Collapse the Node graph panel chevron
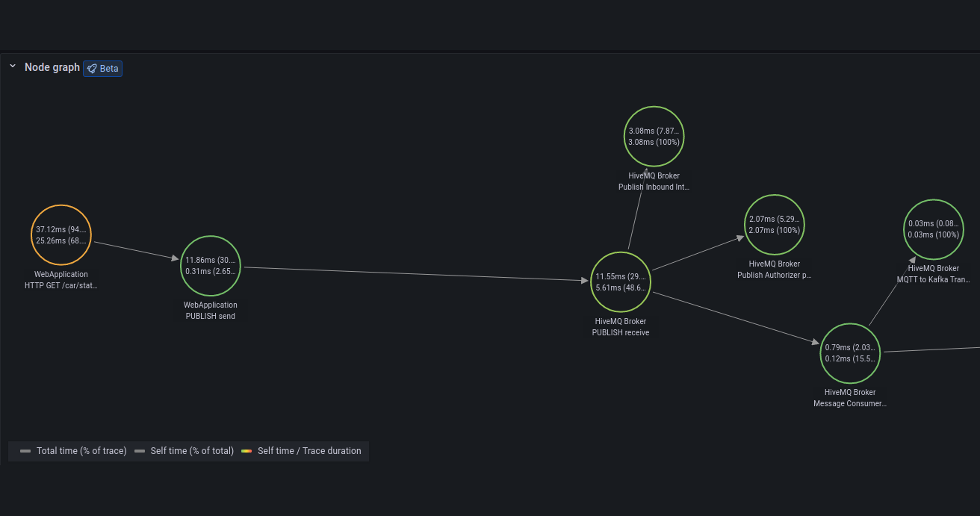This screenshot has width=980, height=516. pyautogui.click(x=13, y=66)
